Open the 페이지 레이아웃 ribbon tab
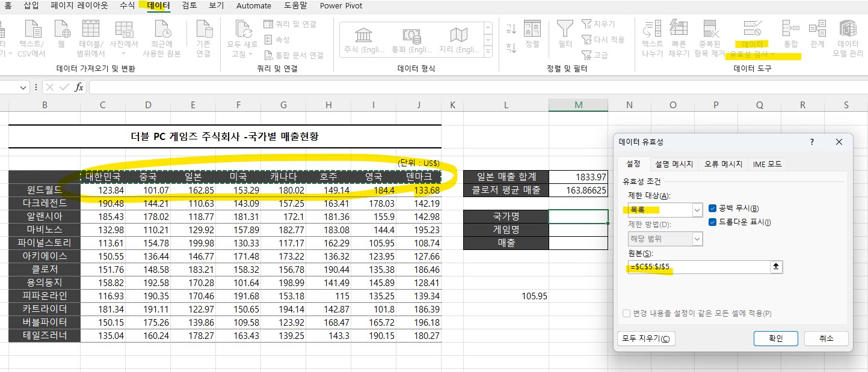 (79, 5)
